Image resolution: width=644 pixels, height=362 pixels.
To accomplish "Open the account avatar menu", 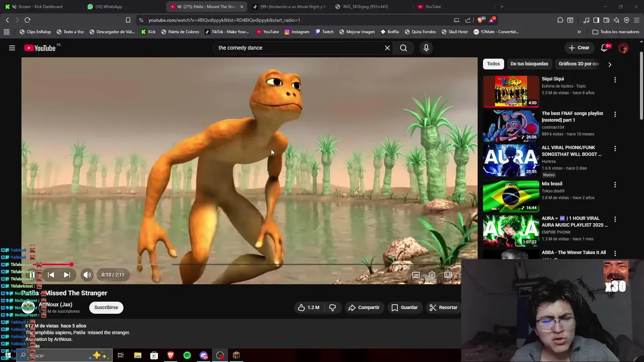I will pos(623,48).
